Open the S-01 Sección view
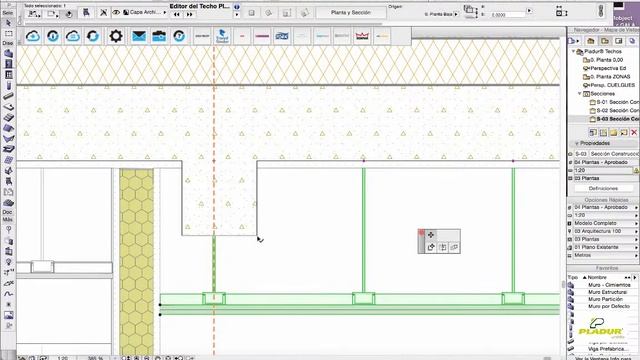Viewport: 640px width, 360px height. click(x=614, y=102)
